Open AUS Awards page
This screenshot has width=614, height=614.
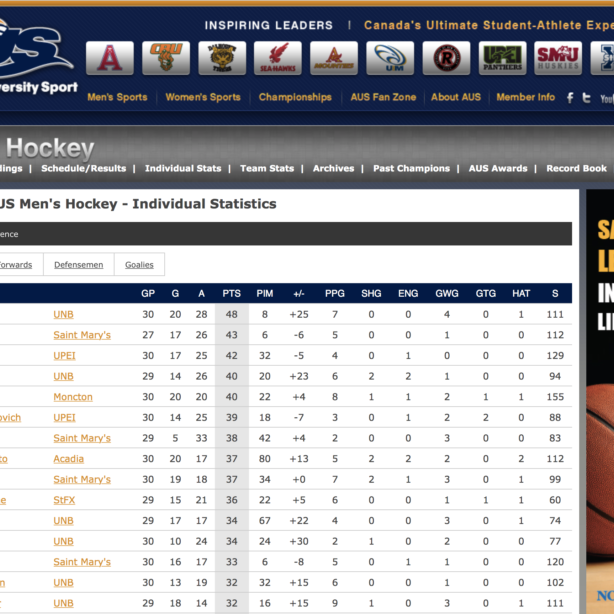pyautogui.click(x=498, y=168)
